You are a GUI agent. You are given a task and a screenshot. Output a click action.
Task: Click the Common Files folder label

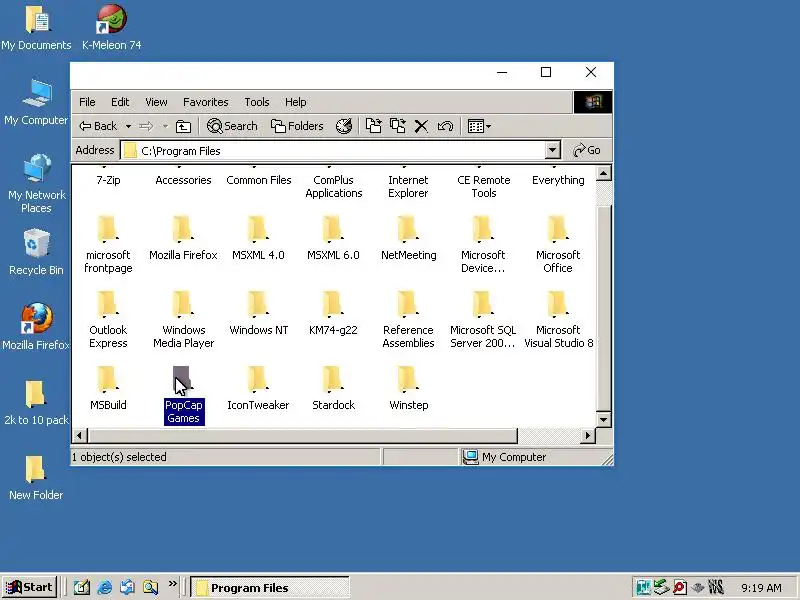tap(259, 180)
